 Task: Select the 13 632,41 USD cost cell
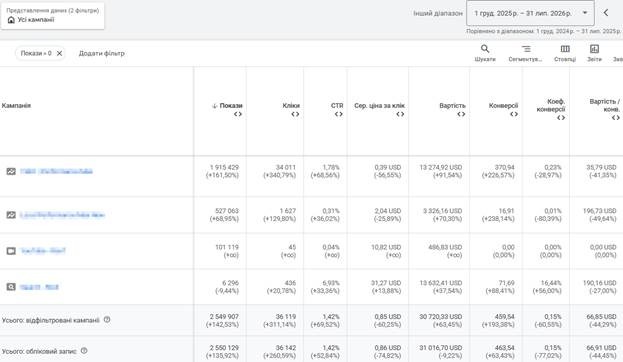[x=441, y=283]
